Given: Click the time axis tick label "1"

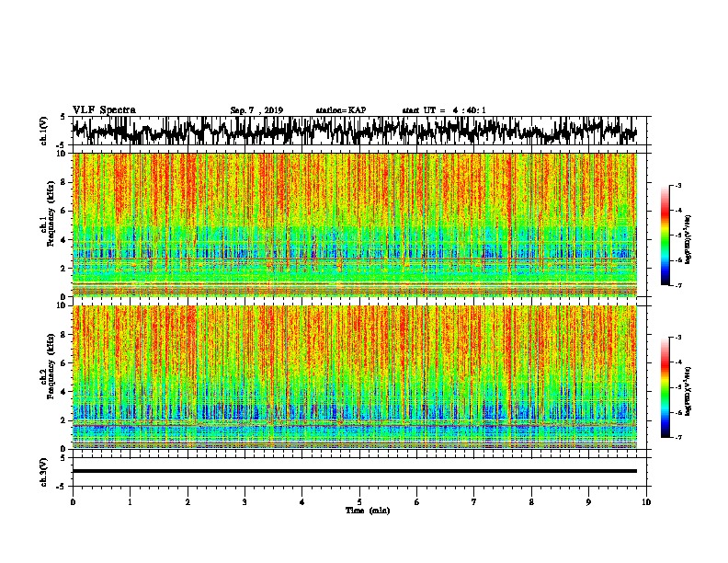Looking at the screenshot, I should pos(130,502).
